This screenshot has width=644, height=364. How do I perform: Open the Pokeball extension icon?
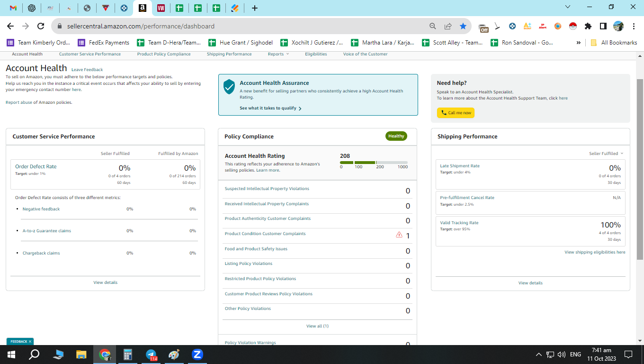point(572,26)
